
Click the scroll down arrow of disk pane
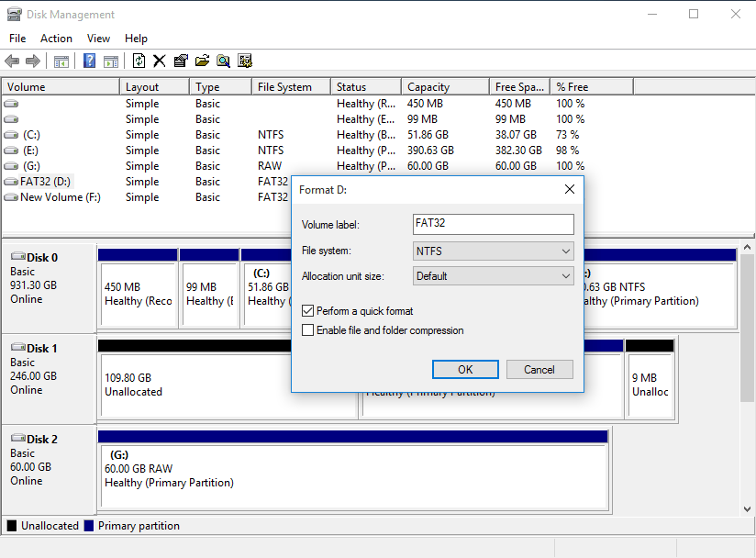pyautogui.click(x=748, y=508)
